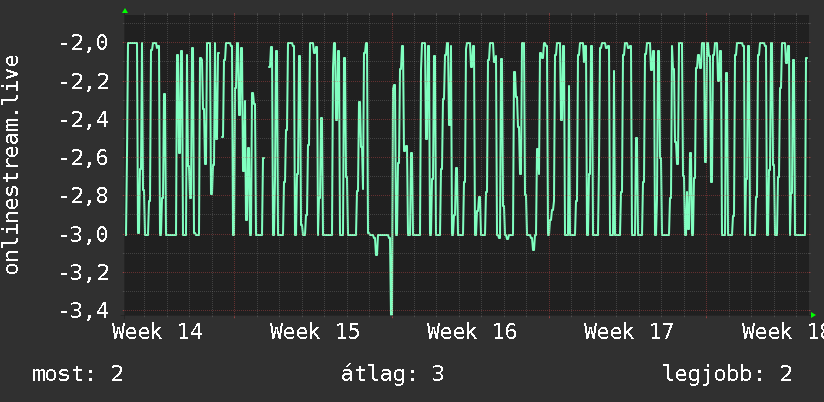Click the Week 18 axis label
The width and height of the screenshot is (824, 402).
782,332
